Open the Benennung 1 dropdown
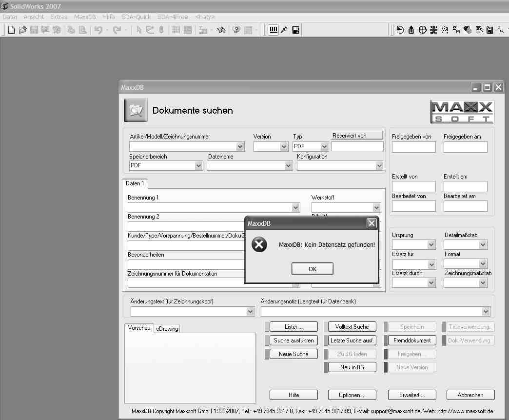Viewport: 509px width, 420px height. point(295,207)
